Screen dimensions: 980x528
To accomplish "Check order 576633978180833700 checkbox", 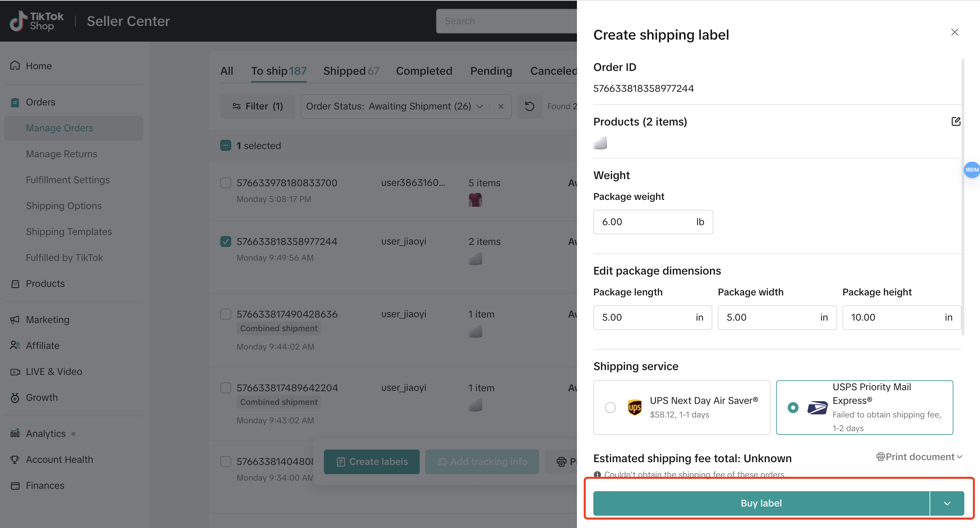I will pyautogui.click(x=226, y=183).
